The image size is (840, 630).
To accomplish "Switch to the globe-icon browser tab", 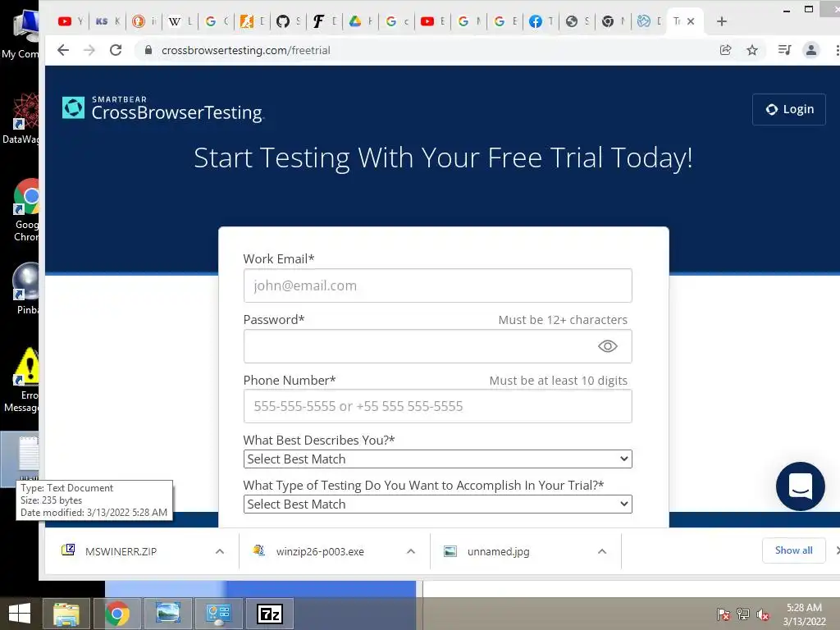I will coord(577,21).
